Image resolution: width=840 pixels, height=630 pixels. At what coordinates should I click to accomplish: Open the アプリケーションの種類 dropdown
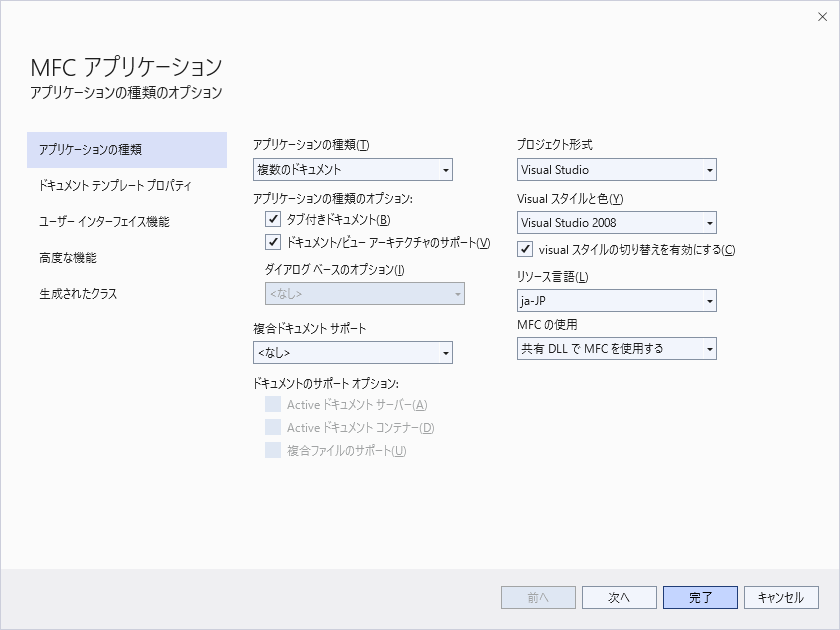(x=353, y=170)
